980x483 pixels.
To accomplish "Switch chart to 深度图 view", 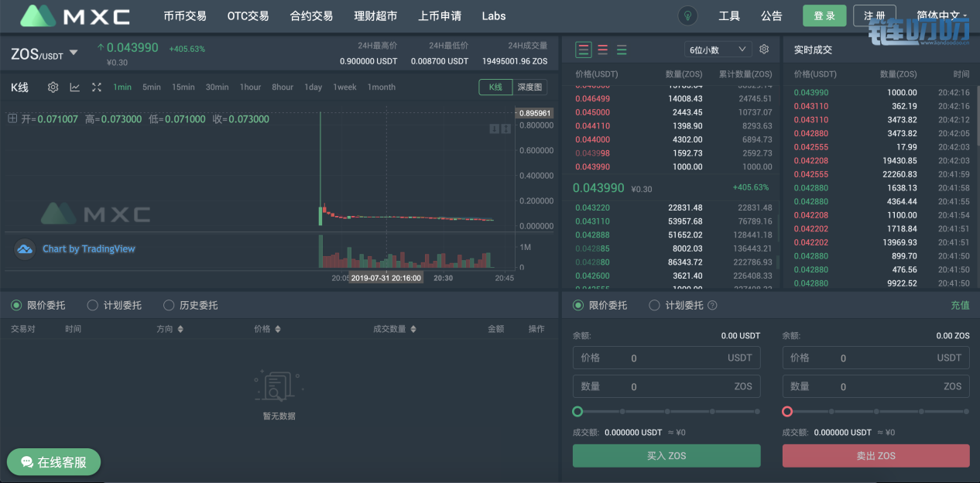I will point(531,87).
